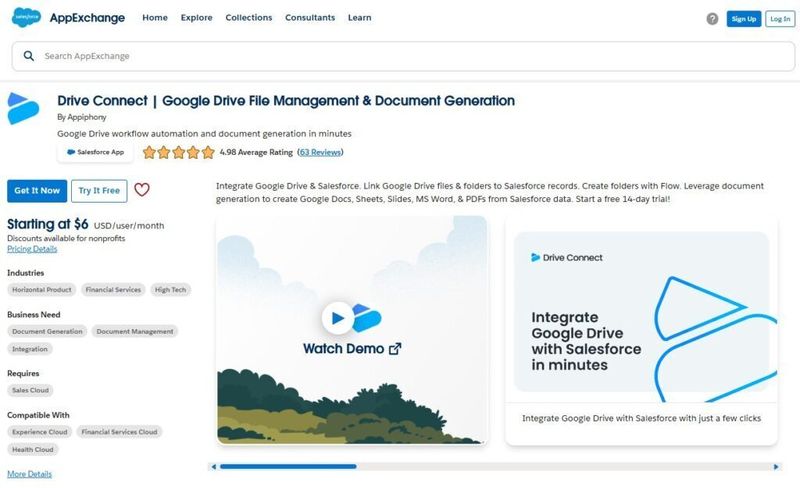800x488 pixels.
Task: Select the Financial Services industry tag
Action: click(113, 289)
